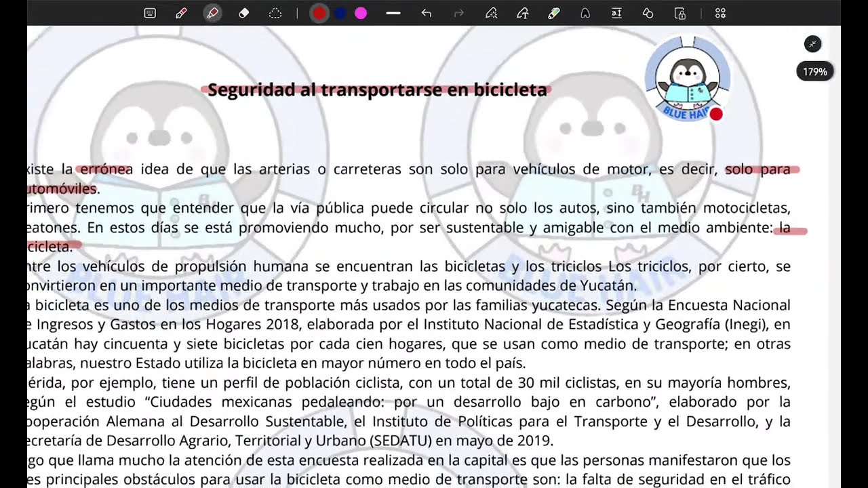Select the PENUP coloring marker tool
This screenshot has height=488, width=868.
[554, 13]
